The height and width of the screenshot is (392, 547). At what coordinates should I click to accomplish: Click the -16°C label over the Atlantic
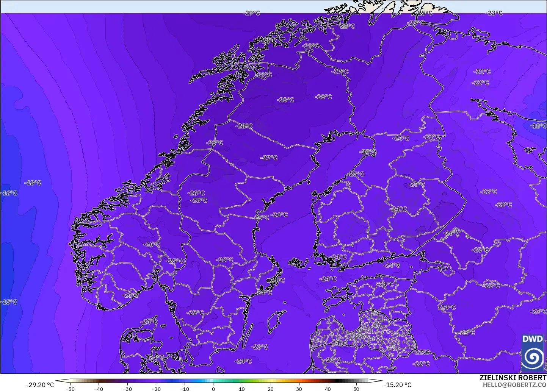click(9, 193)
